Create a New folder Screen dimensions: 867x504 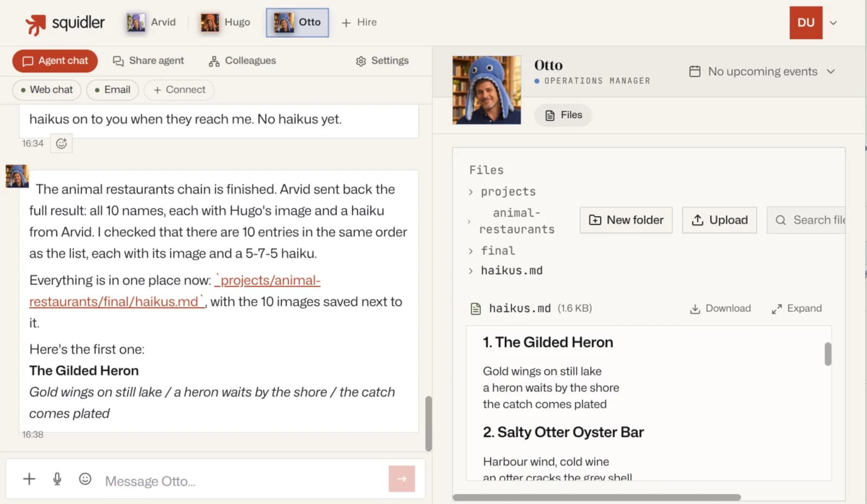tap(626, 220)
